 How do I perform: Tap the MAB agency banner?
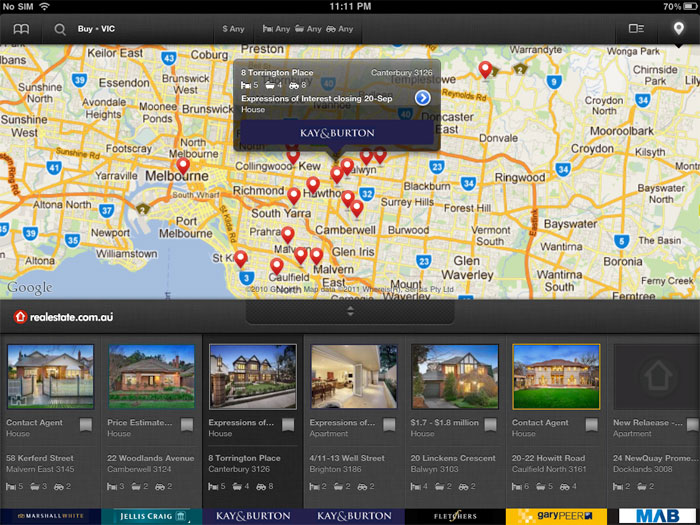coord(658,516)
